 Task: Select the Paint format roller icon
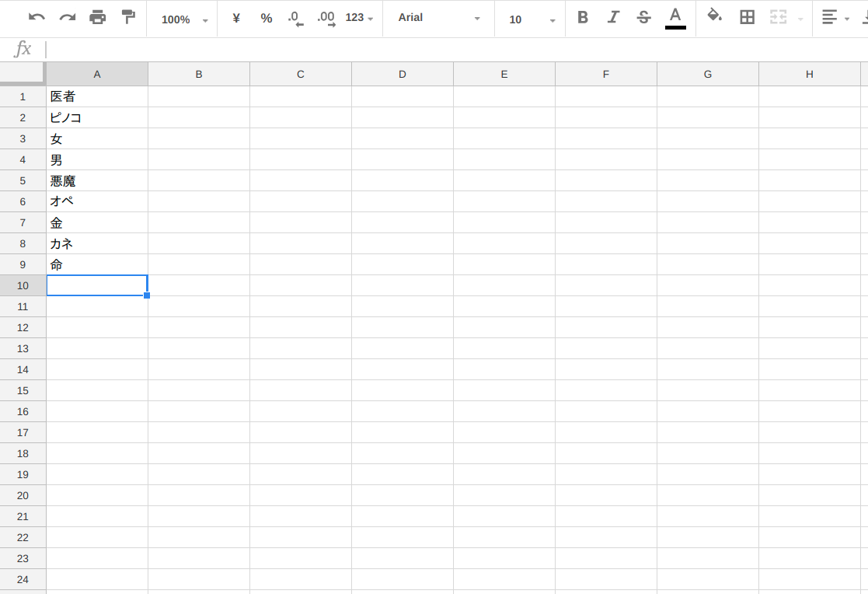128,17
